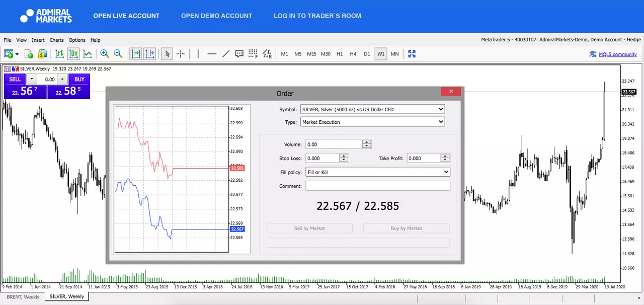This screenshot has height=305, width=644.
Task: Increase one-click trading volume arrow
Action: pos(62,79)
